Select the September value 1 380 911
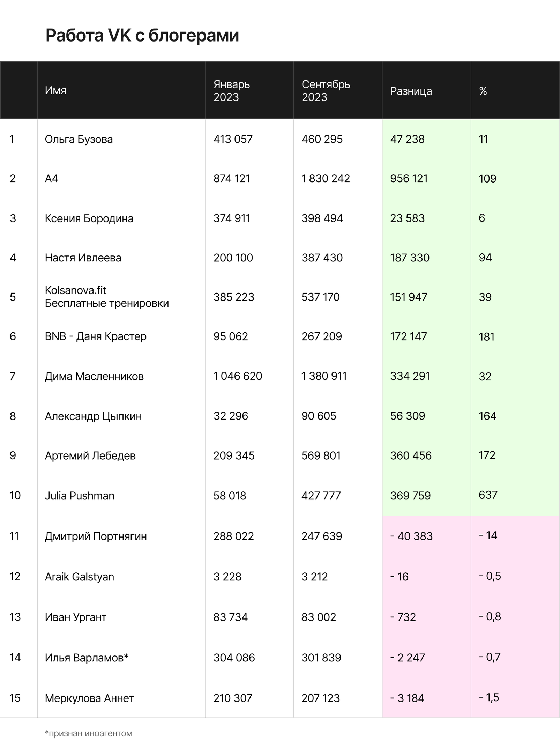The image size is (560, 756). 324,376
